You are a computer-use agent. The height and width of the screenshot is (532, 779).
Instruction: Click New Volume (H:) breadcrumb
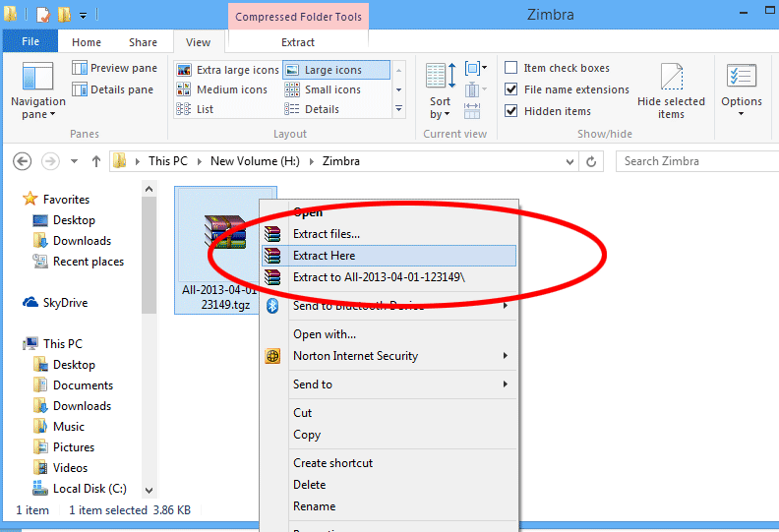255,161
